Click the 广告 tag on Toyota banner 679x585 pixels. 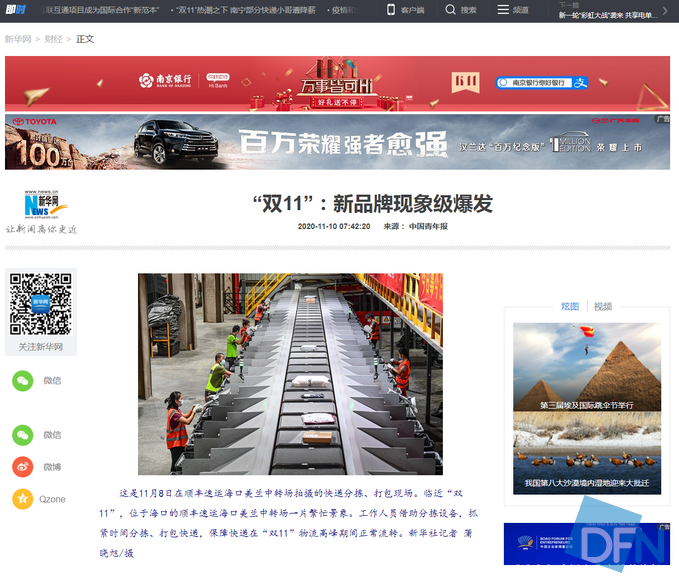click(663, 119)
